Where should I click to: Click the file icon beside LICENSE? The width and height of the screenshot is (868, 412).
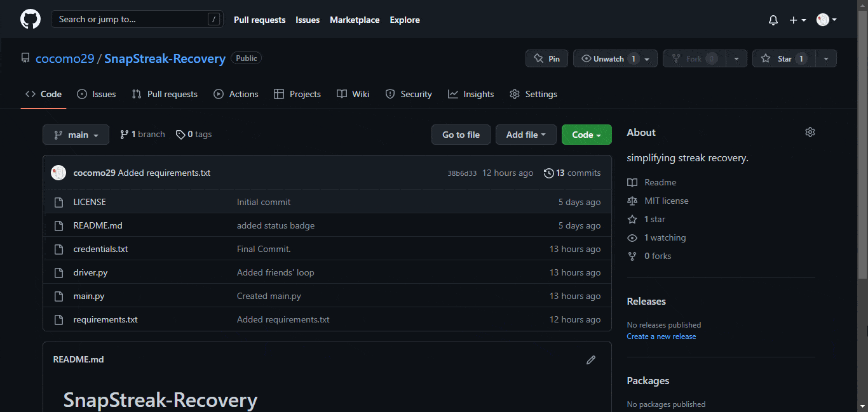pos(58,202)
